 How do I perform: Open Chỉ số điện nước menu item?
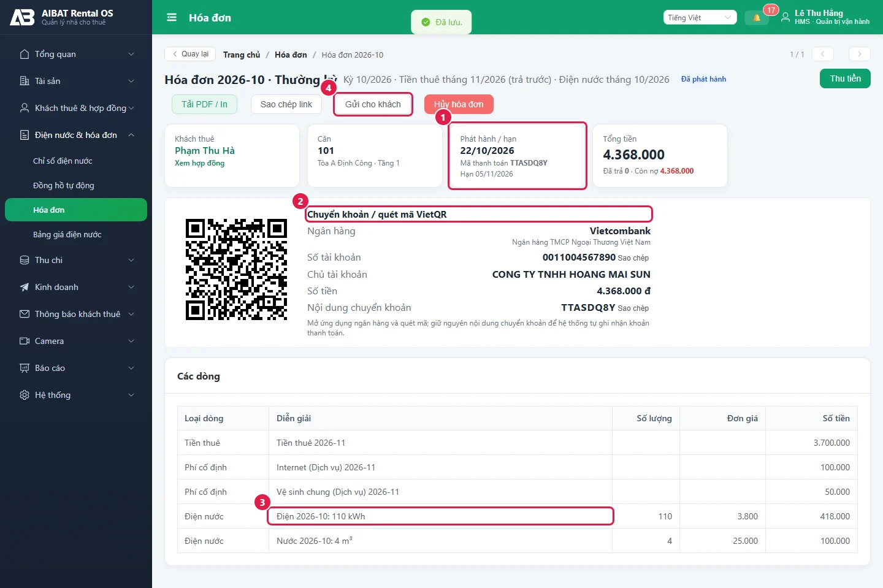[76, 161]
